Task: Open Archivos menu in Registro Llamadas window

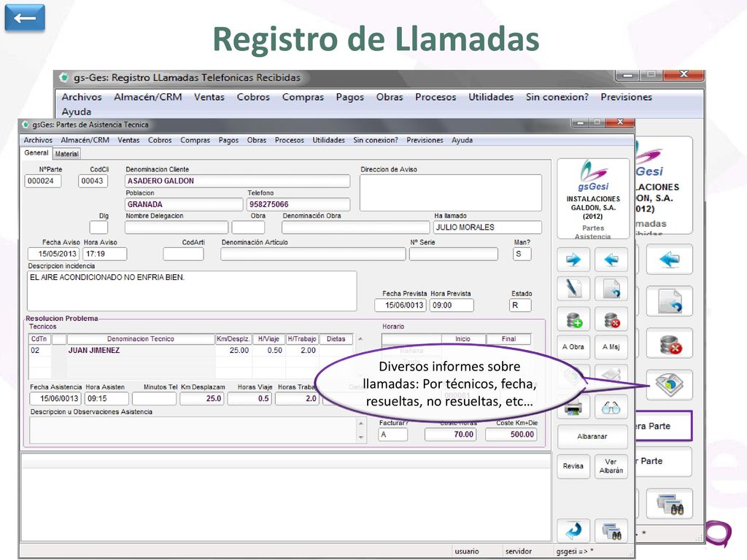Action: (82, 97)
